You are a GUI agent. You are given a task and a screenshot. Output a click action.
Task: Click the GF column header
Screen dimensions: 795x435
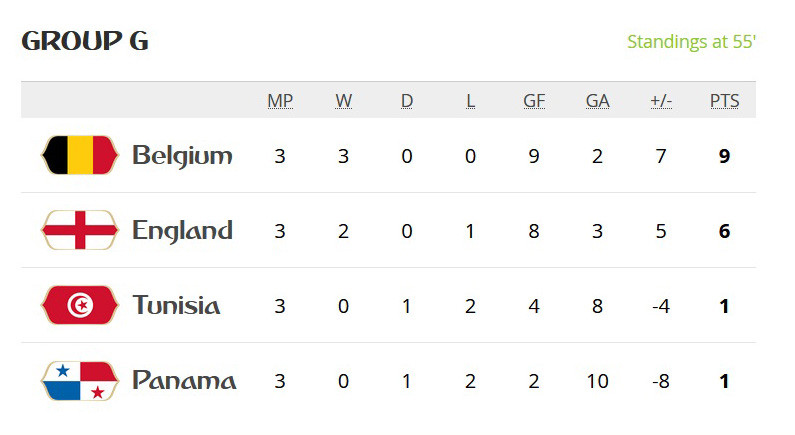pyautogui.click(x=534, y=101)
